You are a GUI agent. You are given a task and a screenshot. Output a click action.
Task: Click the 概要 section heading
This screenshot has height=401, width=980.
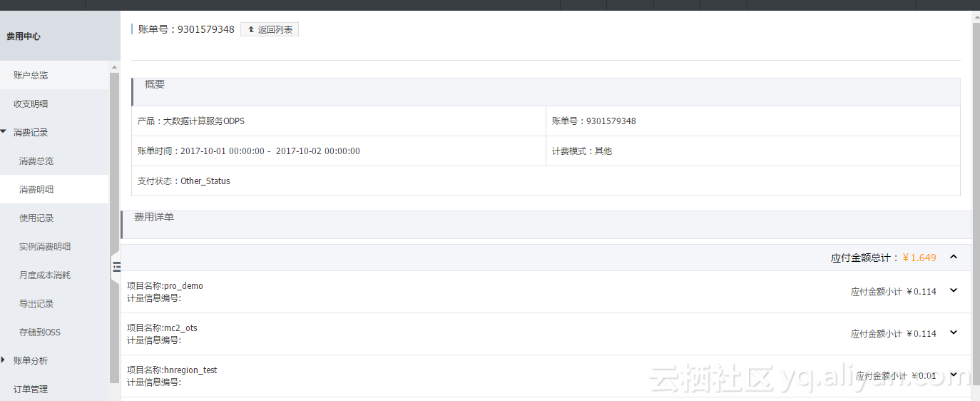pos(155,84)
